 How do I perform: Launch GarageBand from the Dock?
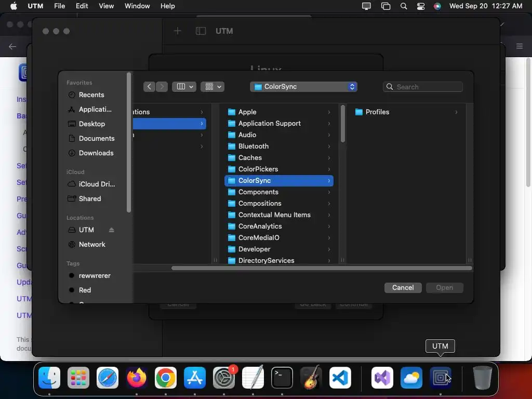coord(311,378)
